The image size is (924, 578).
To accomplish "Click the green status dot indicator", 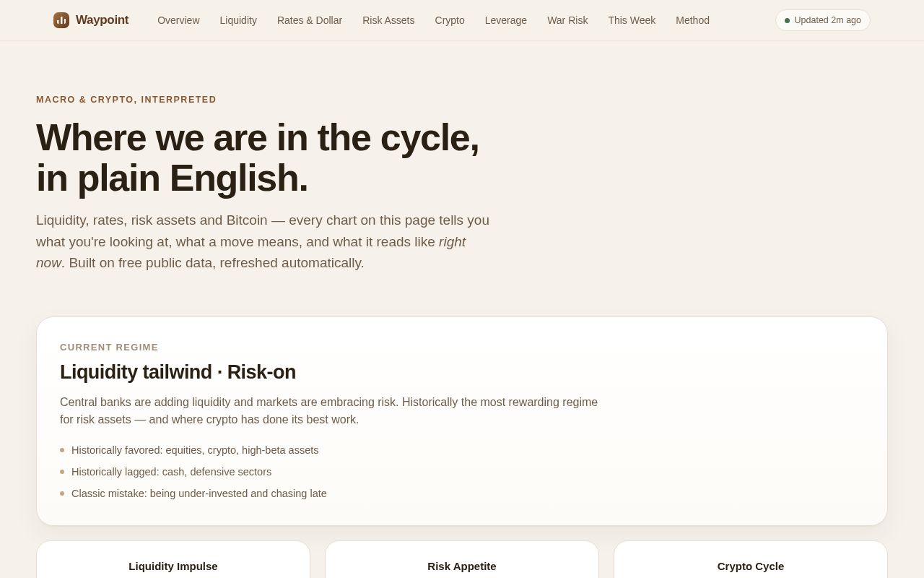I will click(x=787, y=20).
